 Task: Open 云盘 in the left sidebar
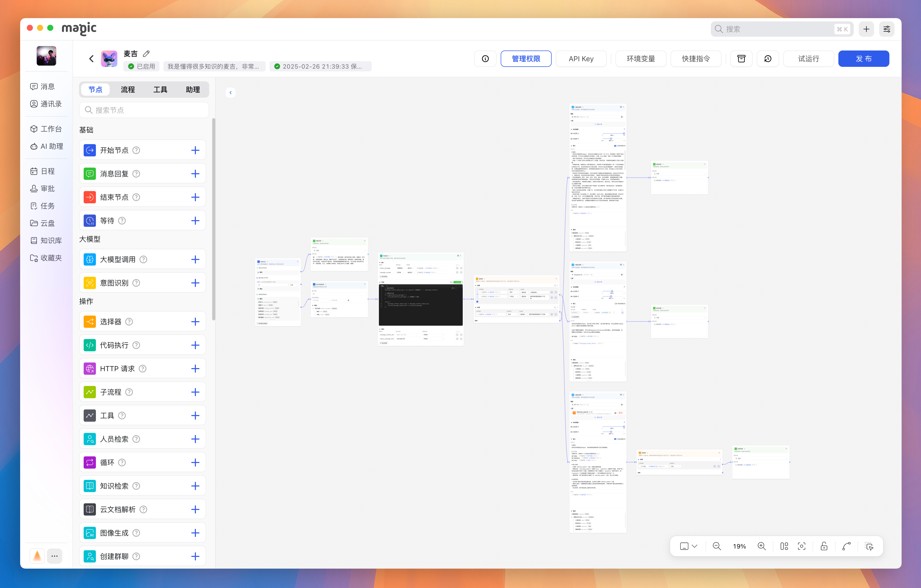tap(42, 223)
